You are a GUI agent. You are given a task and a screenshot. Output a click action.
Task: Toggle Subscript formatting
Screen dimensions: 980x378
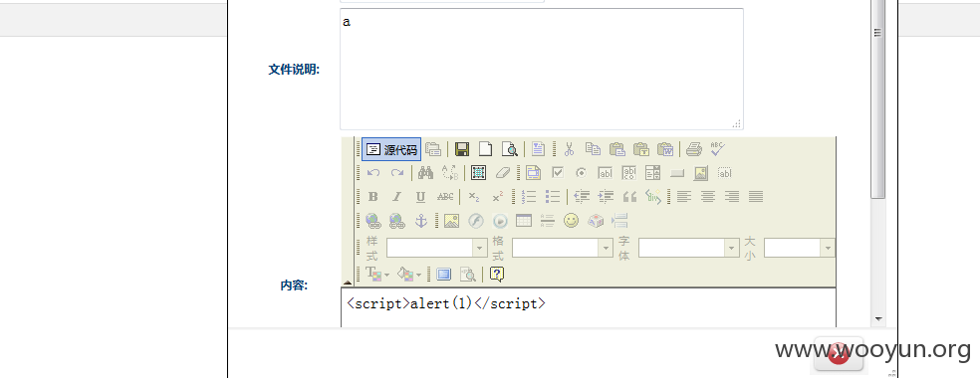tap(474, 197)
